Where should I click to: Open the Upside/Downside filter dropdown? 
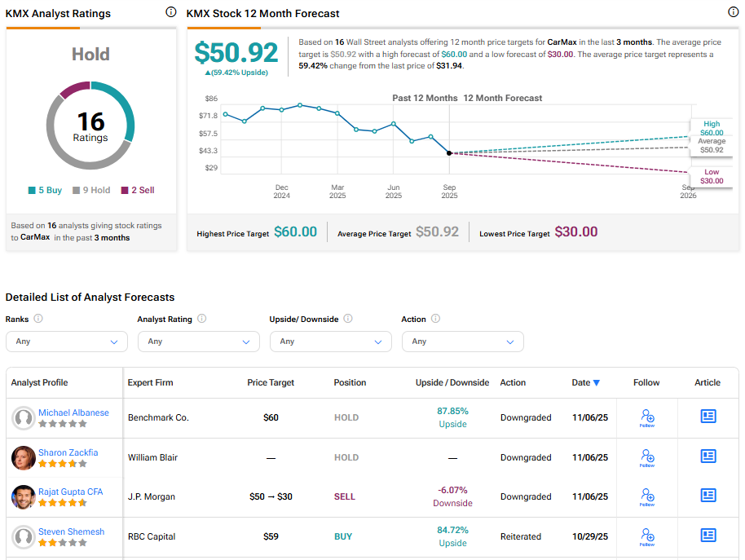pos(331,342)
